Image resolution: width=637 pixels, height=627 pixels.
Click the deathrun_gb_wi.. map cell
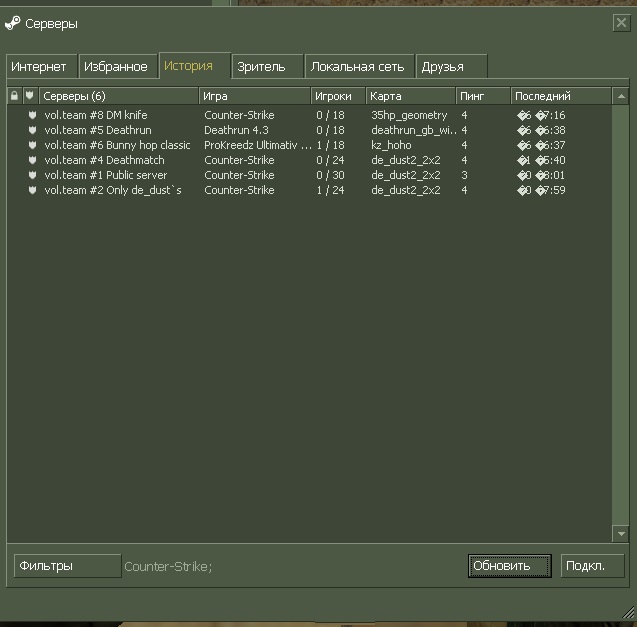click(414, 130)
